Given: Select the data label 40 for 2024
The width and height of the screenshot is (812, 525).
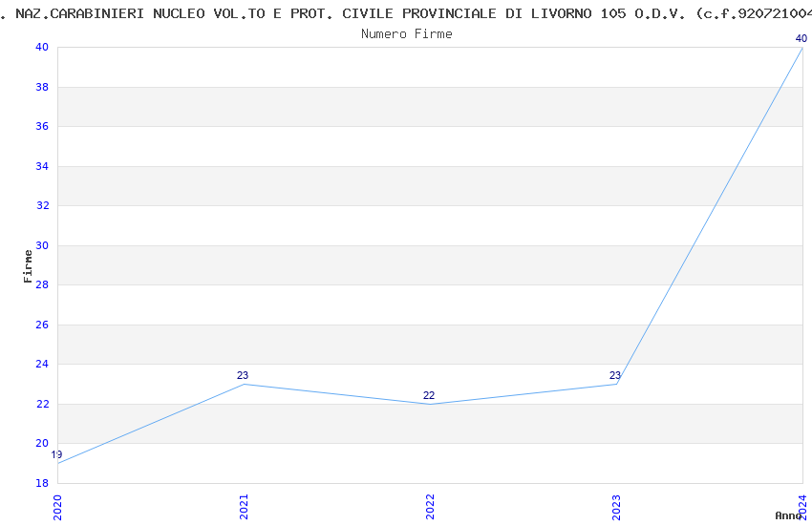Looking at the screenshot, I should point(801,38).
